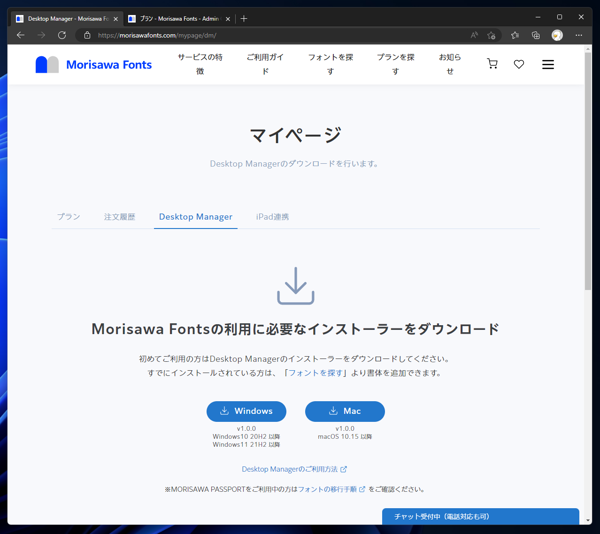Download the Mac installer
This screenshot has width=600, height=534.
[x=345, y=411]
